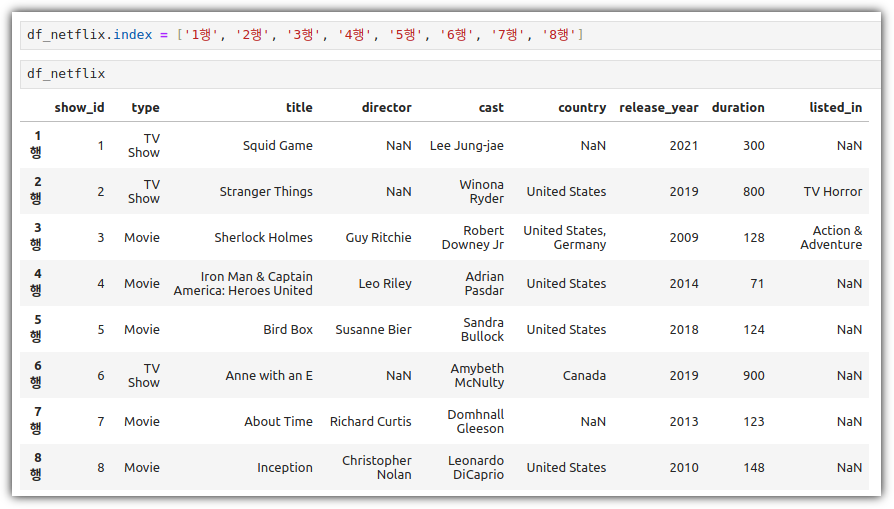The image size is (894, 509).
Task: Click cast Sandra Bullock cell
Action: pyautogui.click(x=482, y=330)
